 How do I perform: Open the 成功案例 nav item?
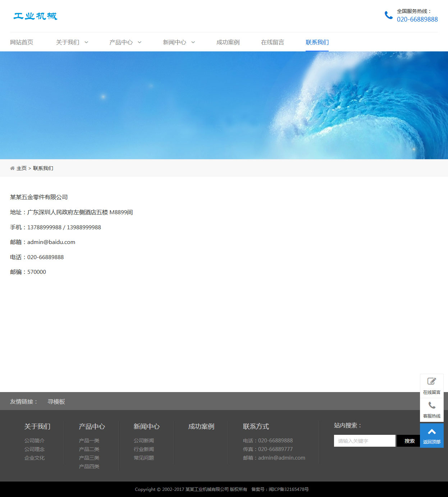tap(228, 42)
